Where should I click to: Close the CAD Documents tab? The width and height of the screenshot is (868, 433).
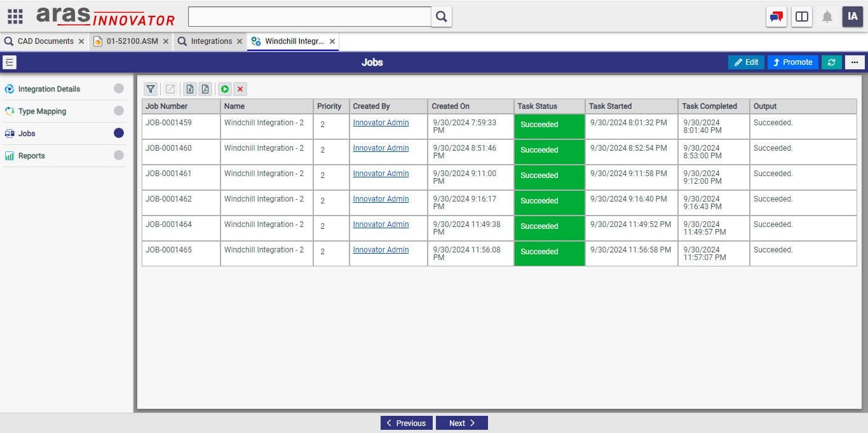81,41
